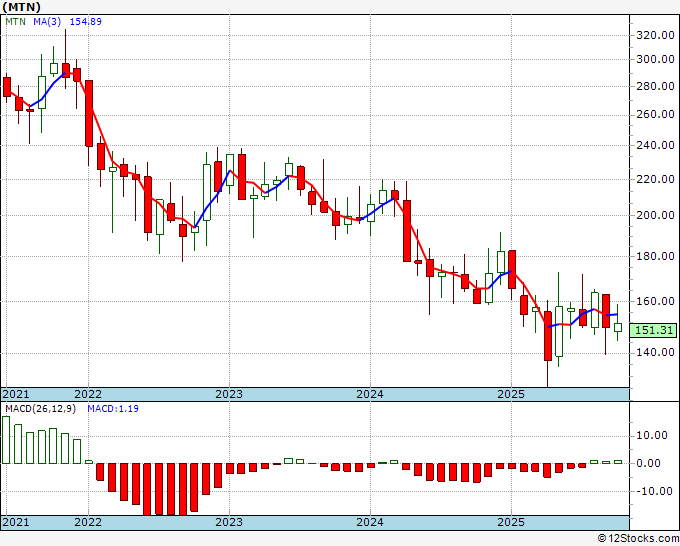The image size is (680, 546).
Task: Click the 240.00 price axis label
Action: click(x=655, y=145)
